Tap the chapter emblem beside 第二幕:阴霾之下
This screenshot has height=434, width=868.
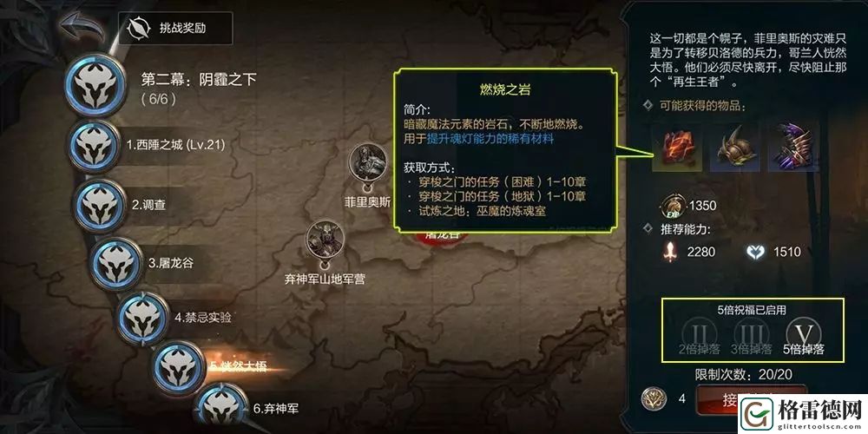[x=95, y=85]
